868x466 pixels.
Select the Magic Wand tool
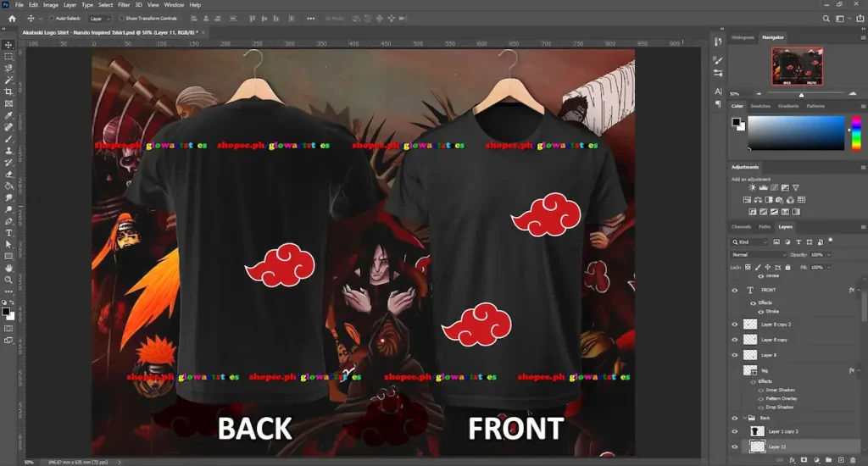[x=8, y=80]
